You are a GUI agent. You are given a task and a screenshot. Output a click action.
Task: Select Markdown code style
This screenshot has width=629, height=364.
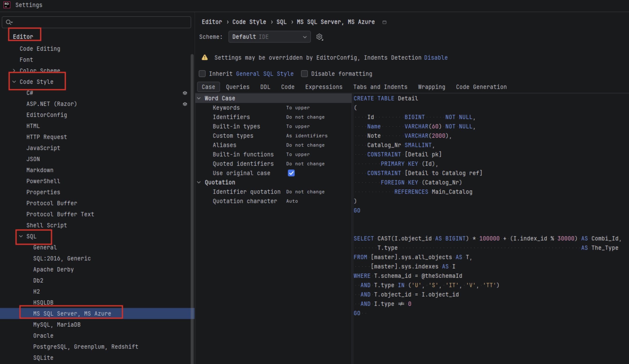(40, 170)
